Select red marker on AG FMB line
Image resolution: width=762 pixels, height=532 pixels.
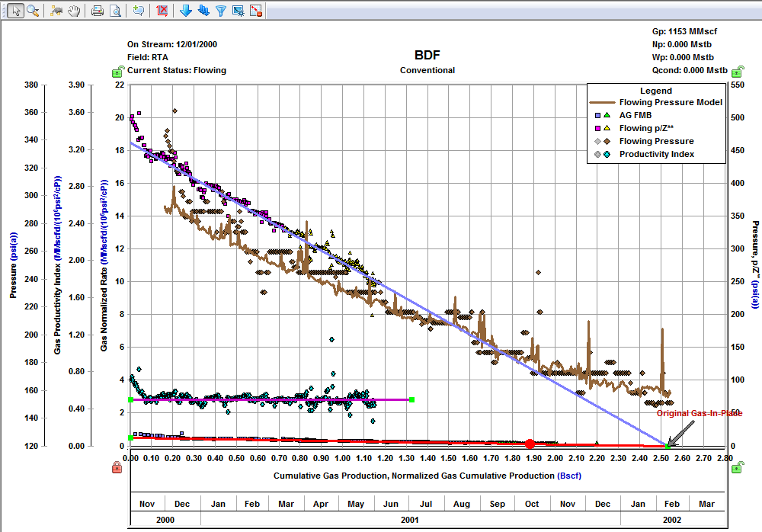[x=530, y=444]
